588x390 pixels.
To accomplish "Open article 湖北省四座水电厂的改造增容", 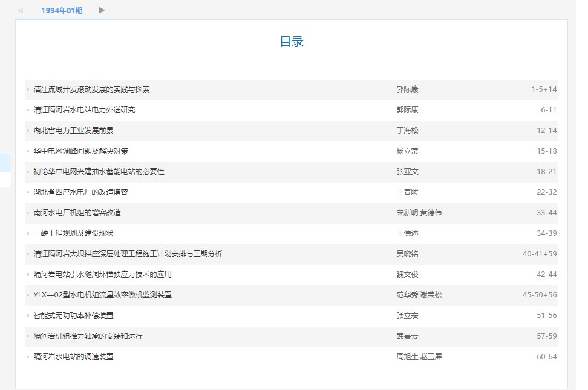I will pos(80,192).
